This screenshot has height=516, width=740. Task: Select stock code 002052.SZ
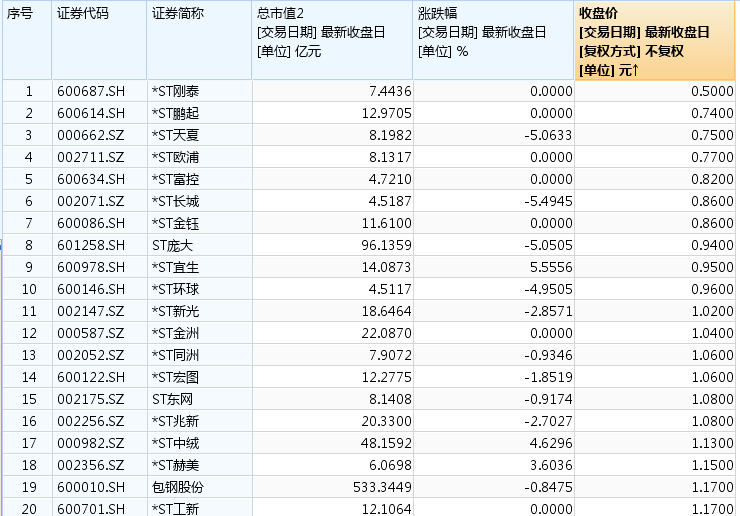tap(91, 355)
